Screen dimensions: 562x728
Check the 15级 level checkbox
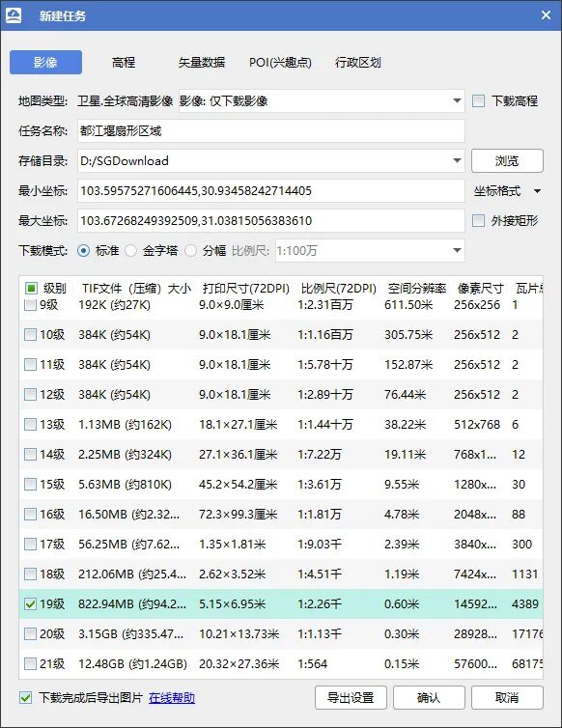pos(30,485)
